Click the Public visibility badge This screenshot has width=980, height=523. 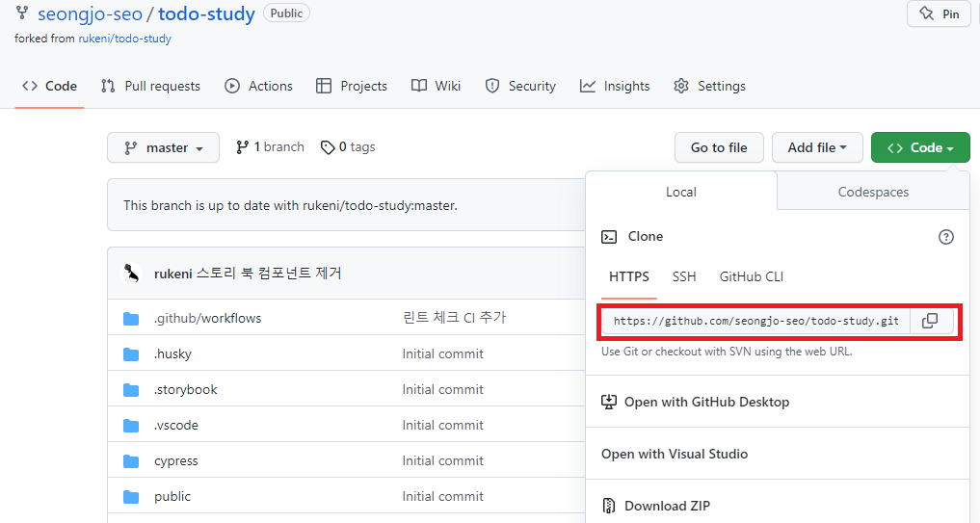[286, 13]
